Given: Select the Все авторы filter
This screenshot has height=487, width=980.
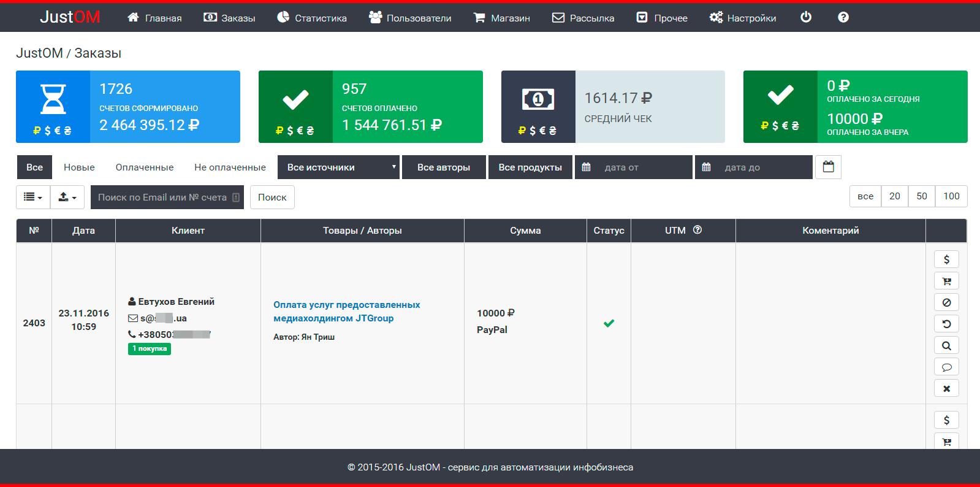Looking at the screenshot, I should 444,167.
